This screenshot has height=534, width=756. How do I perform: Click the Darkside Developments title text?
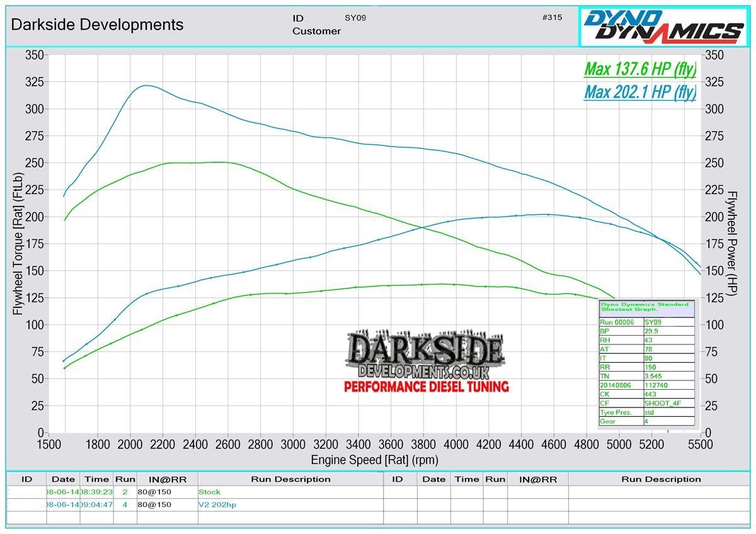98,25
